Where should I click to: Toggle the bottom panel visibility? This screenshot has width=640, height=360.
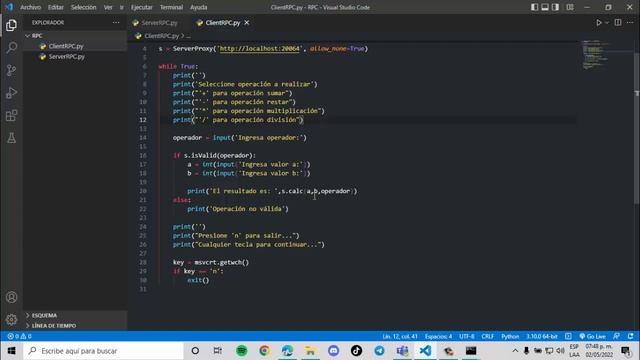tap(545, 7)
